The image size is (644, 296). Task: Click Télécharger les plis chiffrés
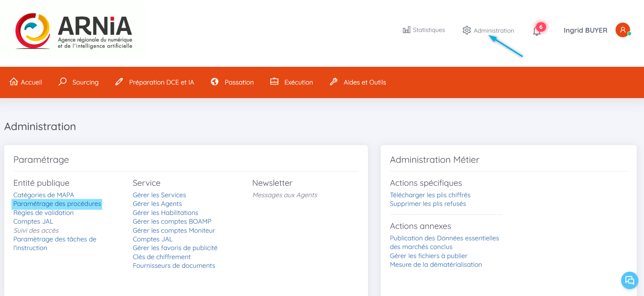coord(430,195)
